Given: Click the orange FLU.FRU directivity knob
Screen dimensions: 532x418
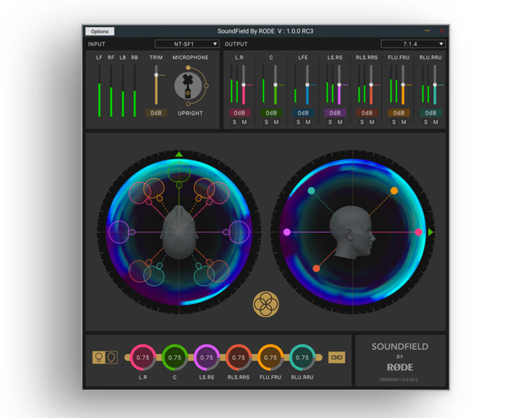Looking at the screenshot, I should (x=270, y=357).
